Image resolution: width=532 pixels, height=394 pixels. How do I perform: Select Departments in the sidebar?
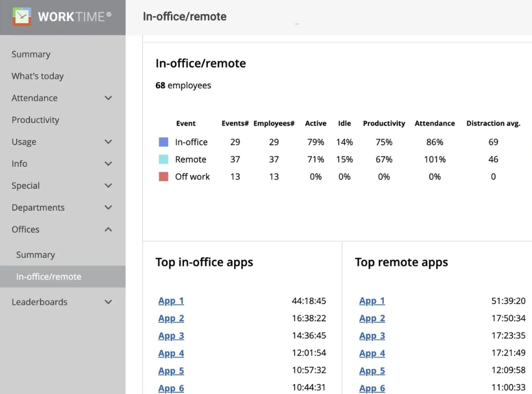[x=38, y=208]
